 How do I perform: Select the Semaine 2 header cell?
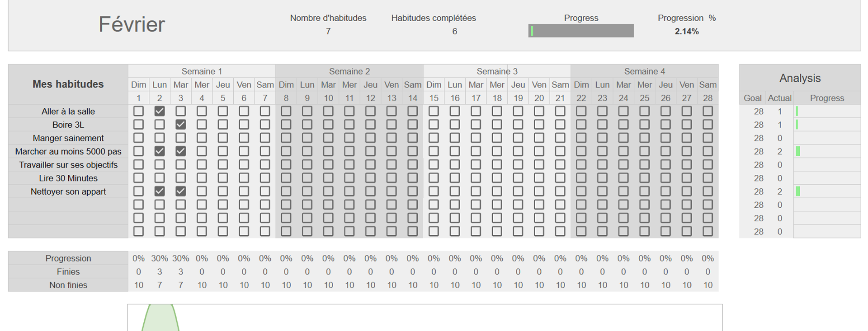pyautogui.click(x=349, y=71)
